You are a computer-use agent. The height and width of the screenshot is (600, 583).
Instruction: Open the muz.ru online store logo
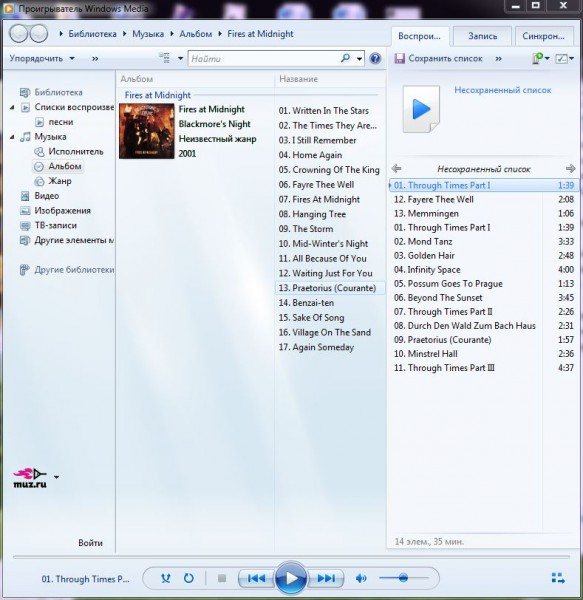pos(30,478)
